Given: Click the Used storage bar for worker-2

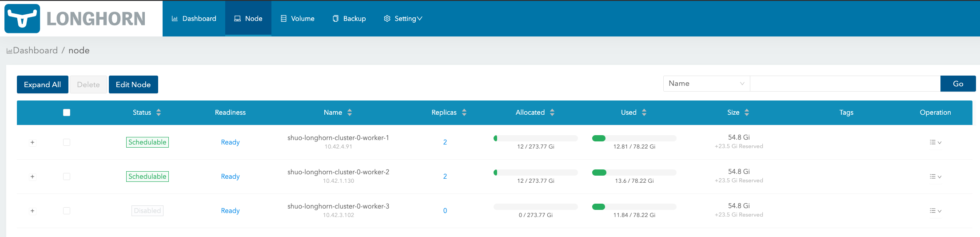Looking at the screenshot, I should 634,173.
